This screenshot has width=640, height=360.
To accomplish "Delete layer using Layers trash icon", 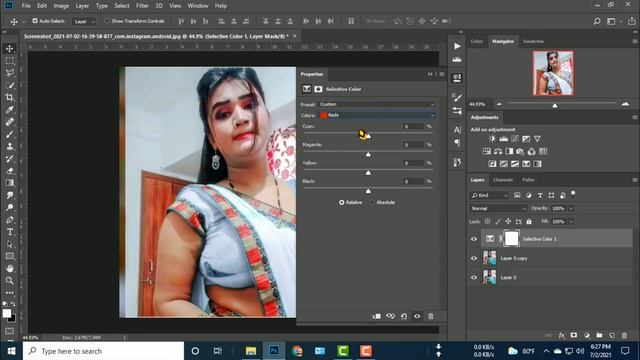I will 624,336.
